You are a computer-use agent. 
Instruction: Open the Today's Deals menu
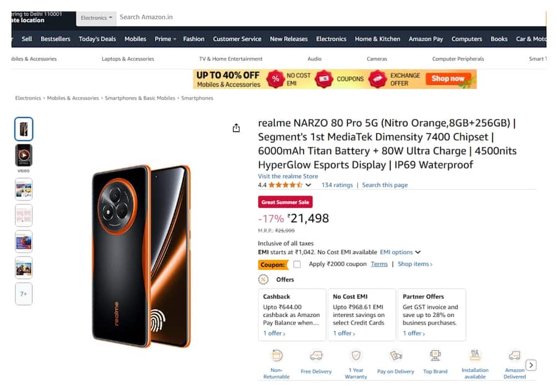(97, 38)
